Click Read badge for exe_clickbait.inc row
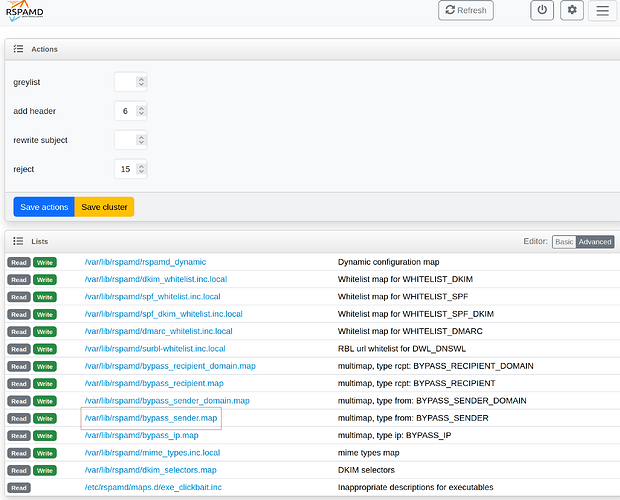This screenshot has width=620, height=500. [19, 488]
